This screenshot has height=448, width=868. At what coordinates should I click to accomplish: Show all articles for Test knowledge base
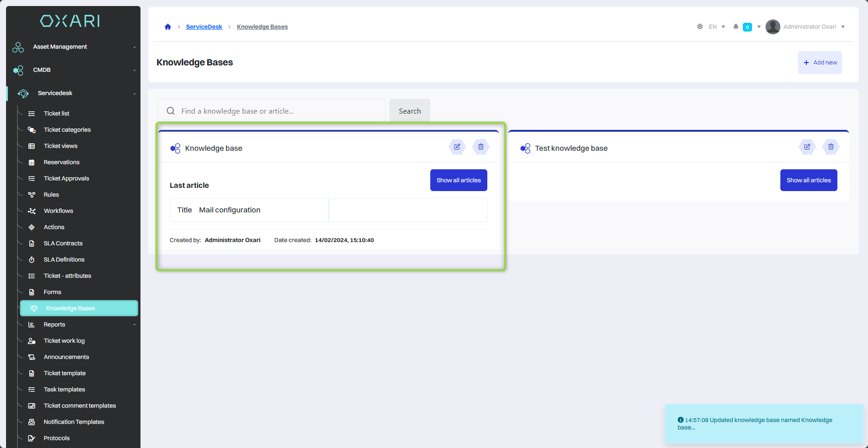808,180
